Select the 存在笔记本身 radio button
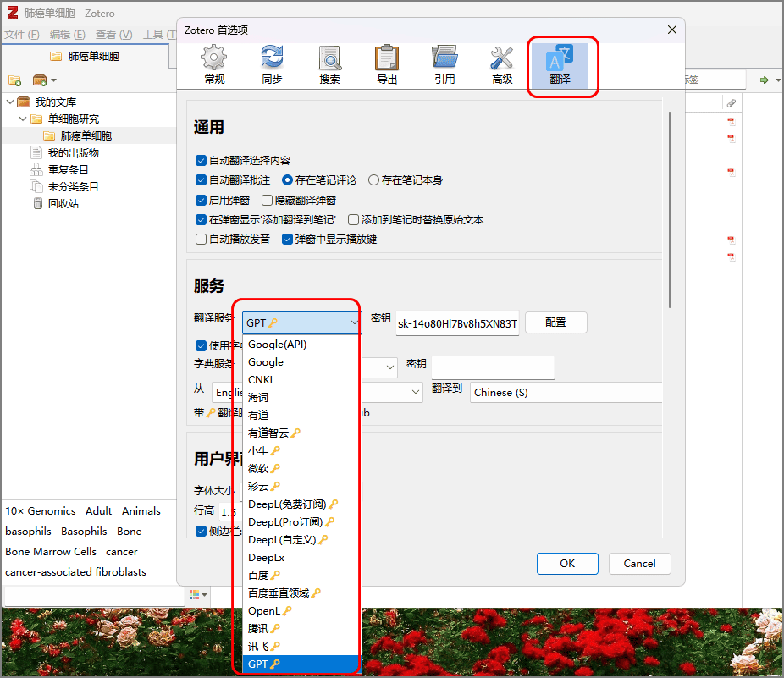 (x=373, y=179)
